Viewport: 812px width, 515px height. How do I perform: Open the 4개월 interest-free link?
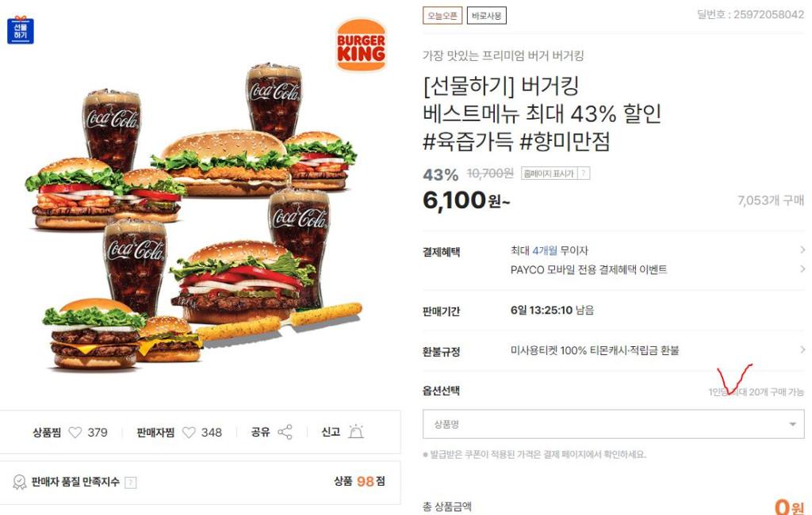pos(545,250)
